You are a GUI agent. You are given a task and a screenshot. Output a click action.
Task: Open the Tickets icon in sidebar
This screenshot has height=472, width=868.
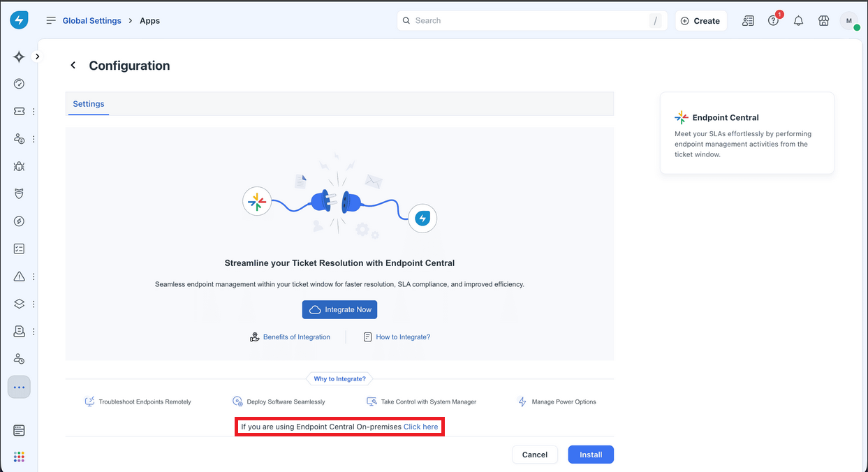[19, 111]
